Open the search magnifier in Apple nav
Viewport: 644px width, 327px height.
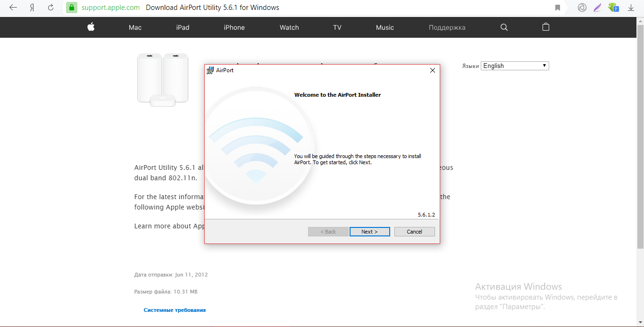(x=504, y=27)
